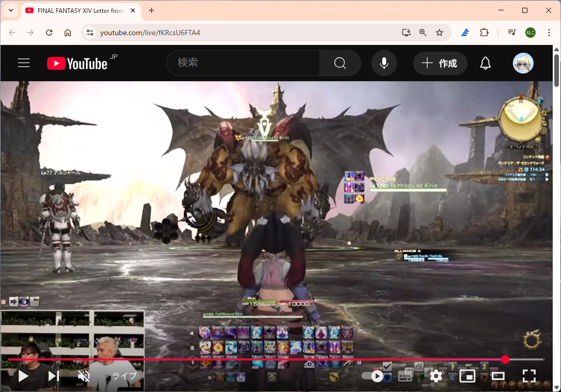Close the Chrome window

coord(548,10)
